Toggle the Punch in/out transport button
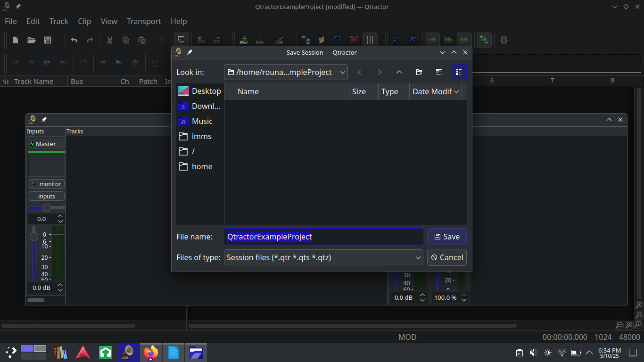The height and width of the screenshot is (362, 644). pyautogui.click(x=155, y=63)
